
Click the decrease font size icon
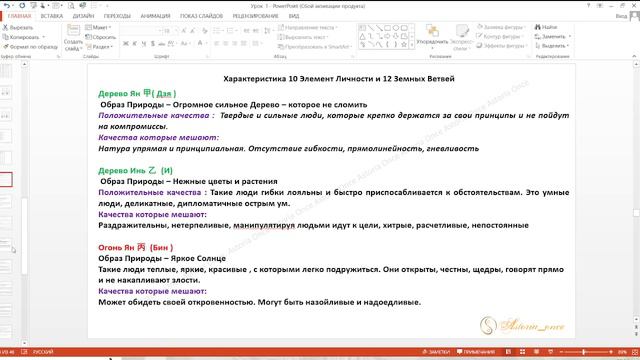click(193, 31)
